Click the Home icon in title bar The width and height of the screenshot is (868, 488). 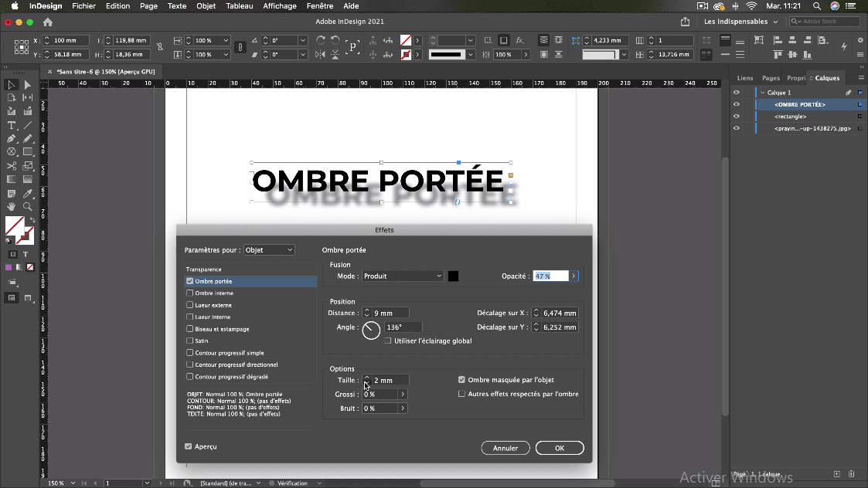pos(48,22)
